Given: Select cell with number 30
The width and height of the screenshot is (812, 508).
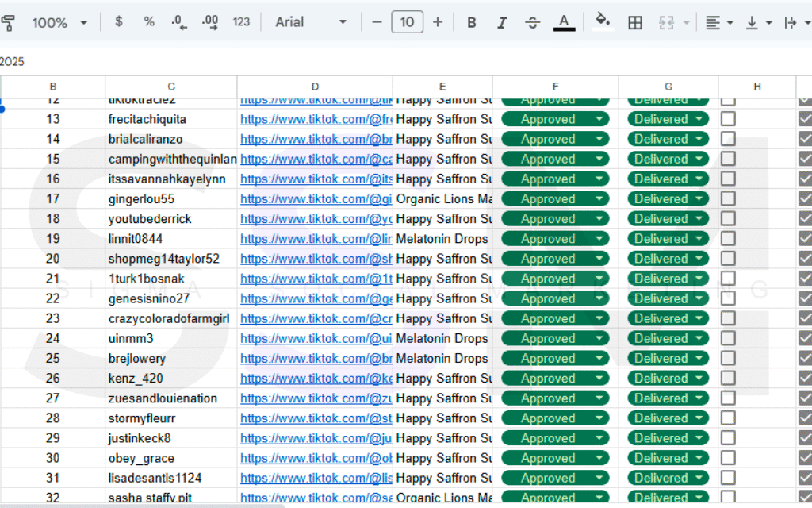Looking at the screenshot, I should (53, 458).
